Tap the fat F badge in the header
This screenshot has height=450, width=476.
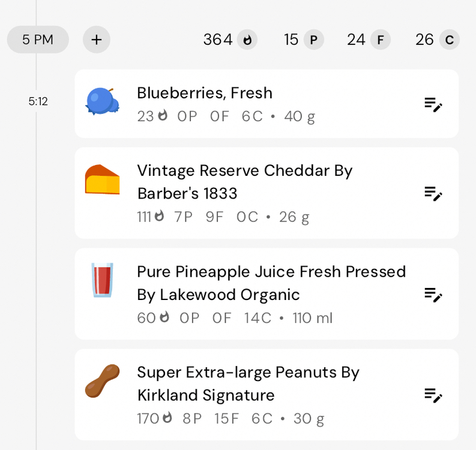coord(380,40)
